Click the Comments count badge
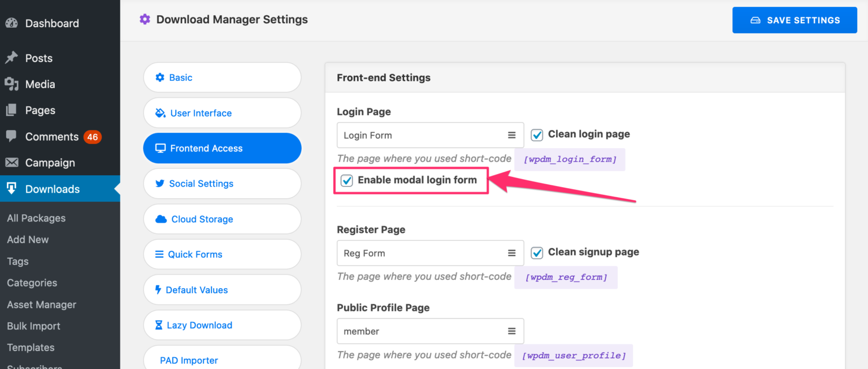 [x=94, y=136]
